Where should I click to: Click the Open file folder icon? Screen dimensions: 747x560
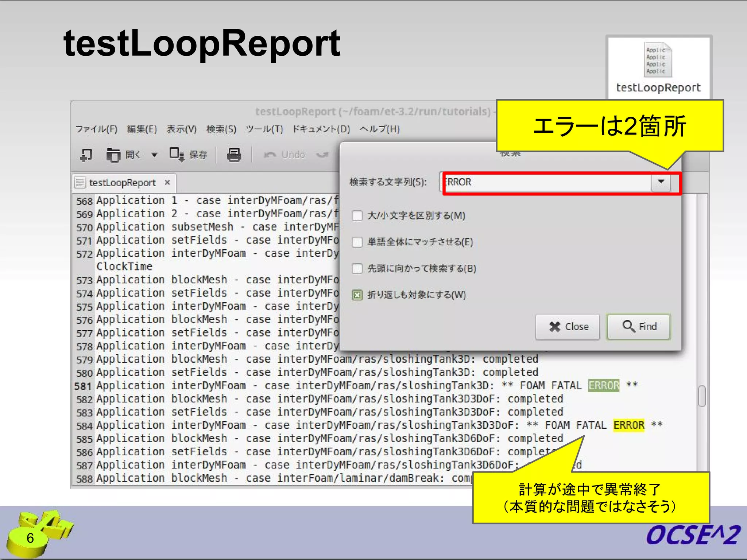(x=113, y=155)
